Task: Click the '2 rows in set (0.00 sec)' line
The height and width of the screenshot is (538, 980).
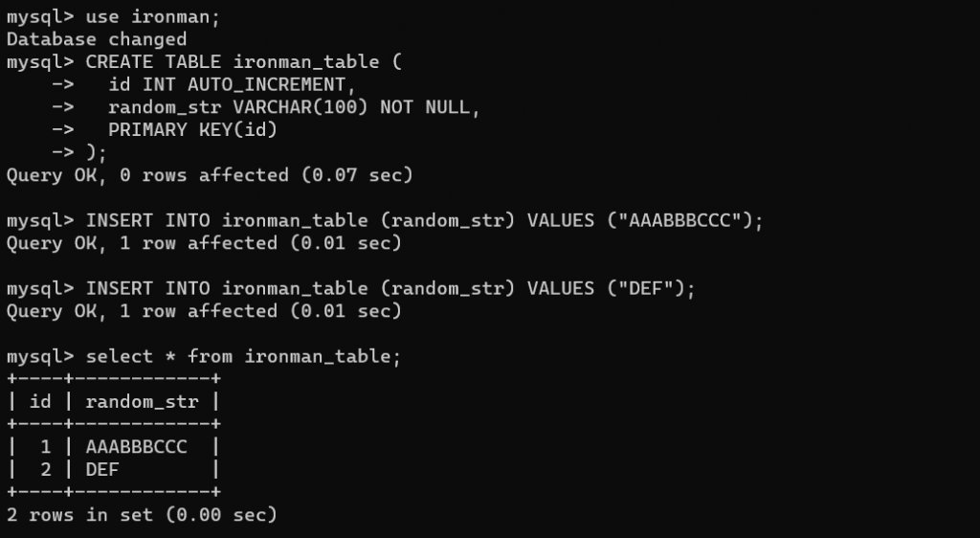Action: [x=142, y=515]
